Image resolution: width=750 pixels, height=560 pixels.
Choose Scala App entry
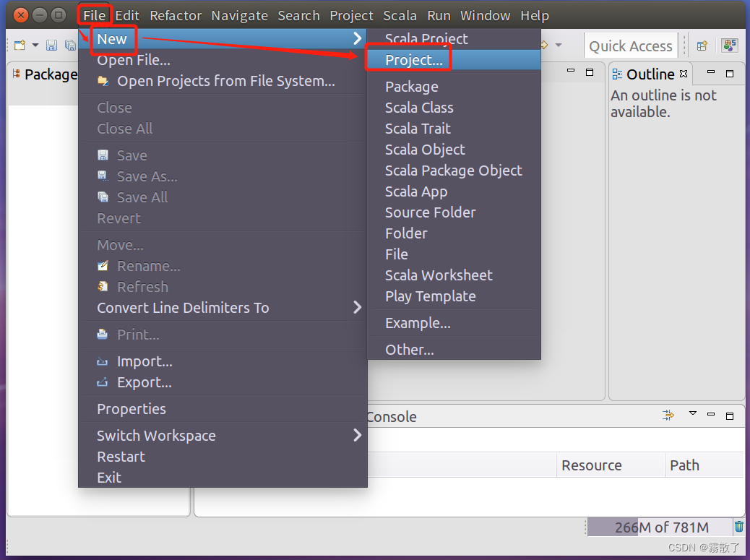(454, 191)
